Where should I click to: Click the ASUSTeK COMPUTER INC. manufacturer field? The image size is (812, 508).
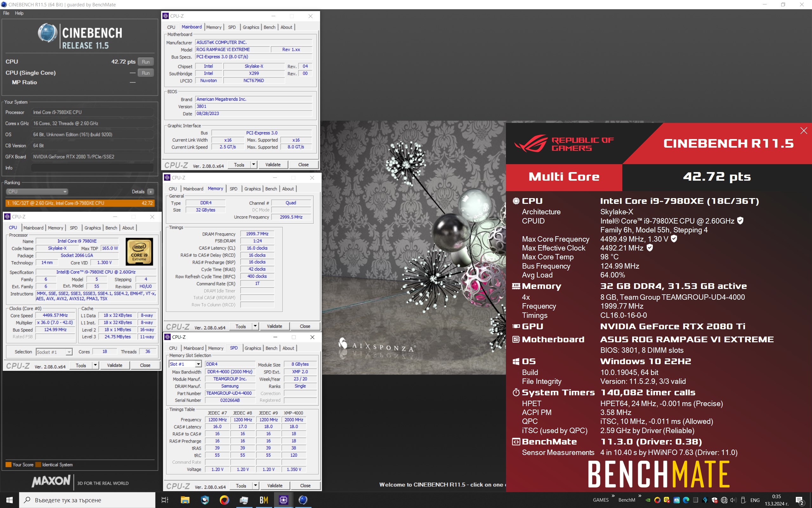point(254,42)
